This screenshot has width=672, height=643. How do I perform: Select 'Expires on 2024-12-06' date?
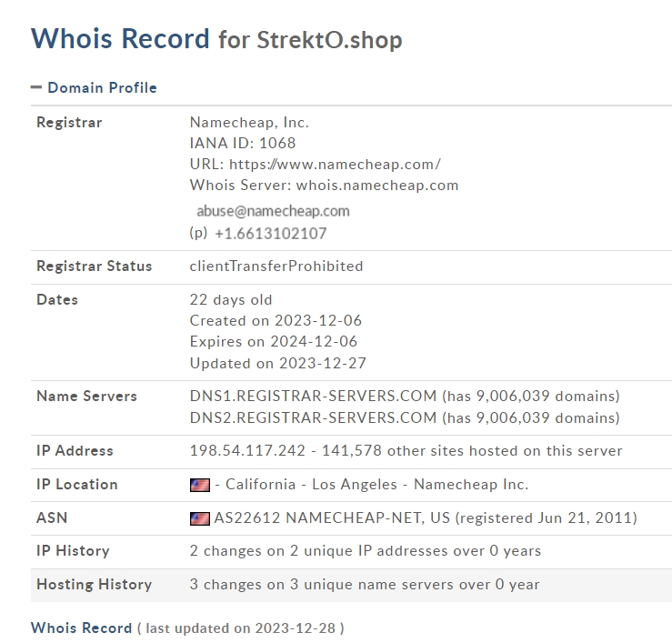(274, 342)
